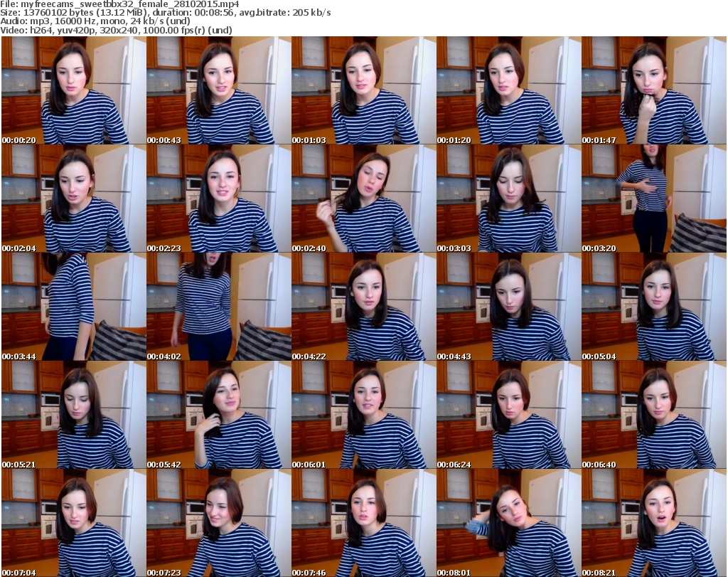This screenshot has width=728, height=577.
Task: Select the frame at timestamp 00:07:46
Action: (363, 523)
